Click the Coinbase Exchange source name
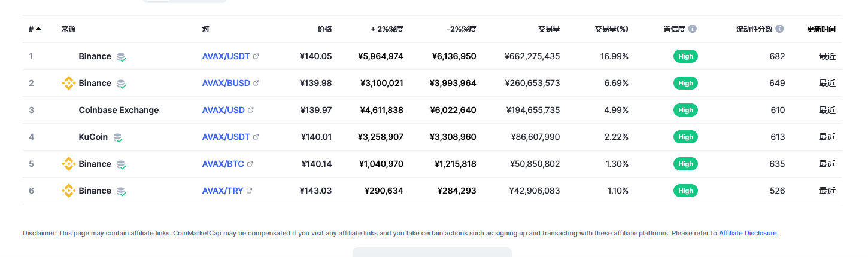Image resolution: width=868 pixels, height=257 pixels. [x=119, y=110]
